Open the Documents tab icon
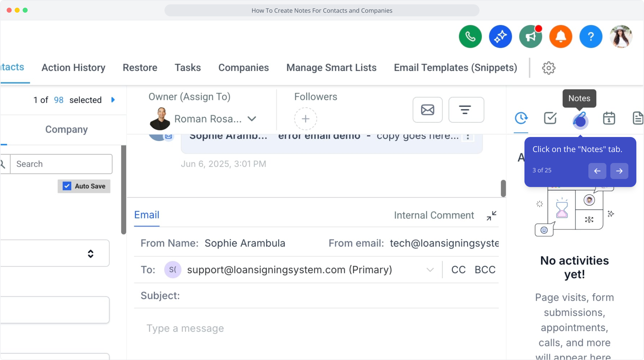644x360 pixels. [638, 118]
